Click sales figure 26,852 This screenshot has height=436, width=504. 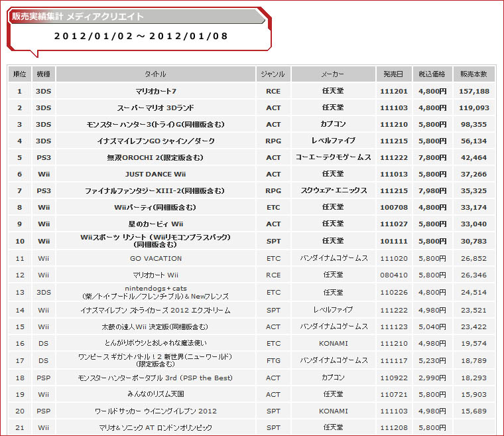(473, 258)
